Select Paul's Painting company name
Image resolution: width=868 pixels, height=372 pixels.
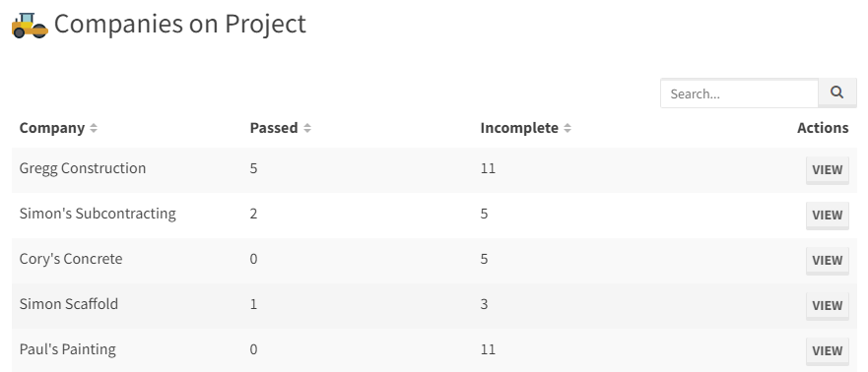[68, 349]
